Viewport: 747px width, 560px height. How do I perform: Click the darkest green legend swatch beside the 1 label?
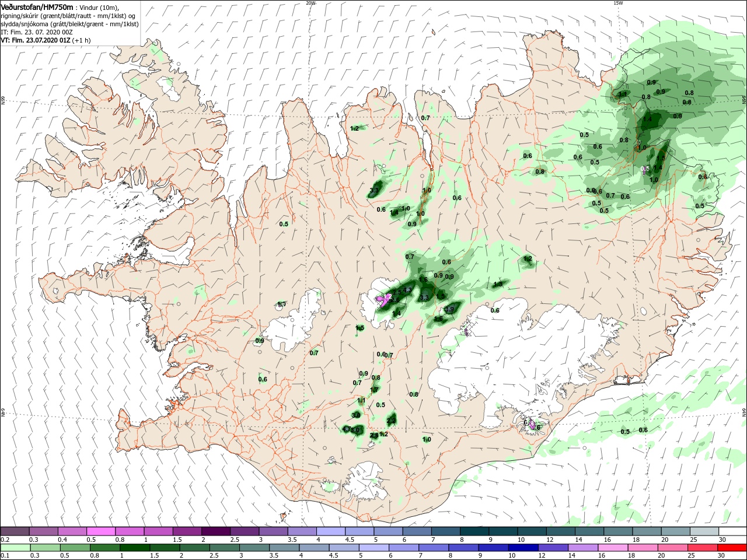pos(135,548)
